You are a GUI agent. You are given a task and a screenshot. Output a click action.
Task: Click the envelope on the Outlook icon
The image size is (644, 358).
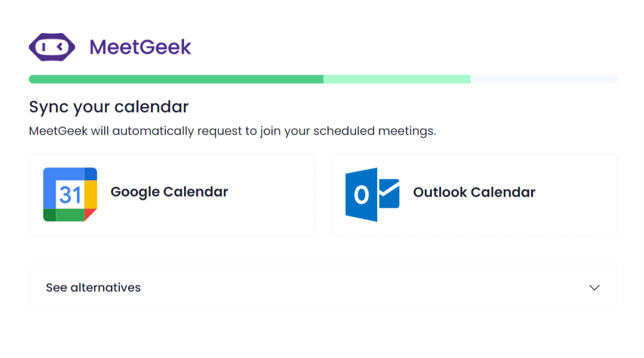click(389, 194)
